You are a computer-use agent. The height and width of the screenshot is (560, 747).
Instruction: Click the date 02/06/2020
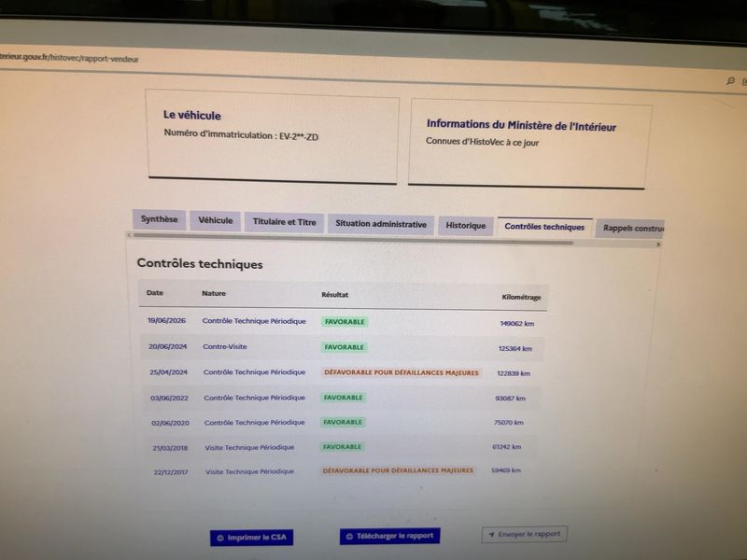[170, 423]
